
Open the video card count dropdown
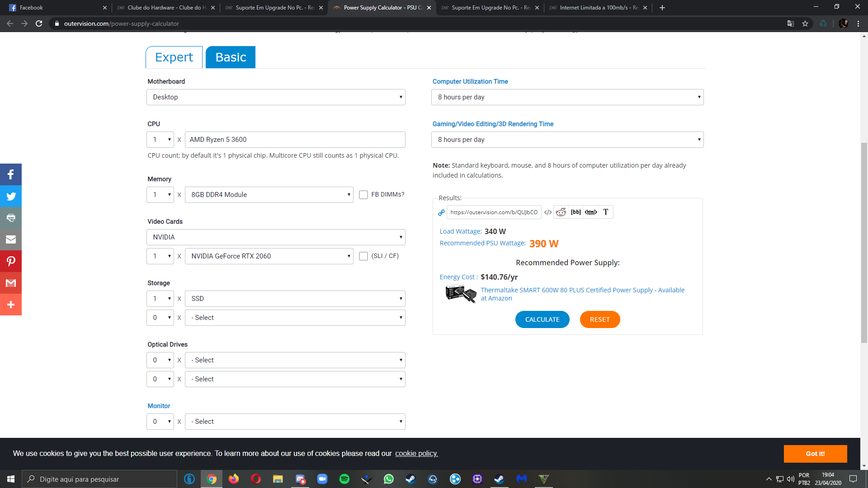[x=160, y=256]
